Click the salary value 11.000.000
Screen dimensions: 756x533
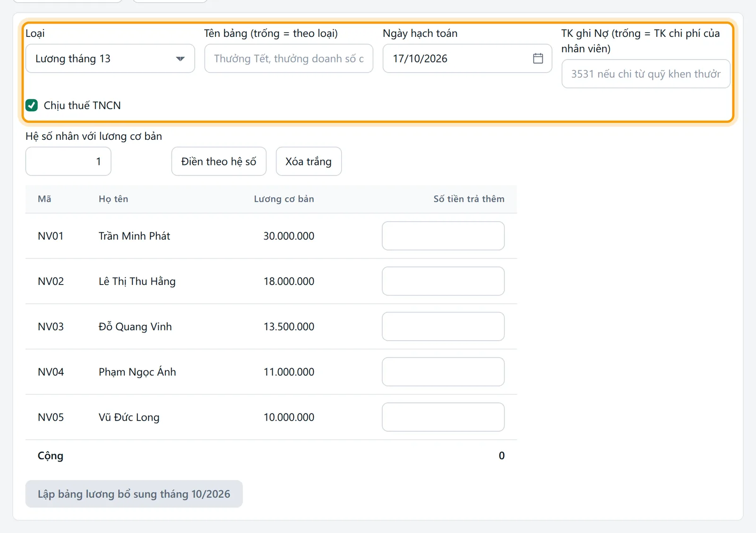coord(289,372)
